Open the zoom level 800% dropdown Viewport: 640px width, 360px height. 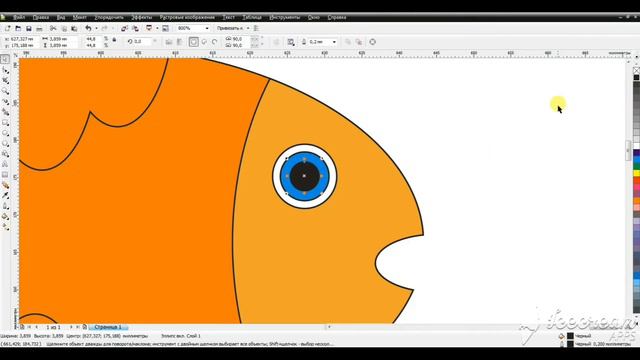coord(207,28)
